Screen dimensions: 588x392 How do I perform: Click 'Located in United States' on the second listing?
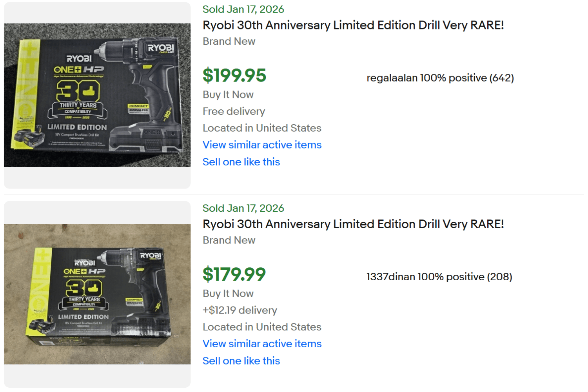pyautogui.click(x=262, y=327)
